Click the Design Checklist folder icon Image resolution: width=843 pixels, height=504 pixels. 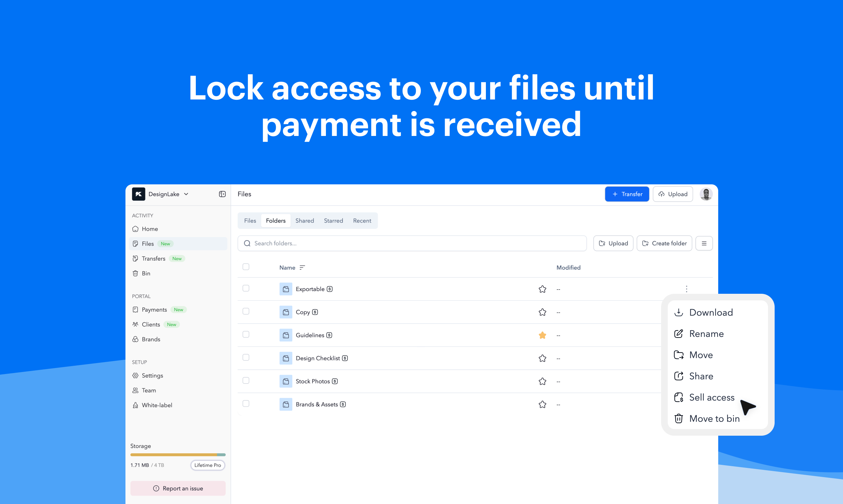click(285, 358)
